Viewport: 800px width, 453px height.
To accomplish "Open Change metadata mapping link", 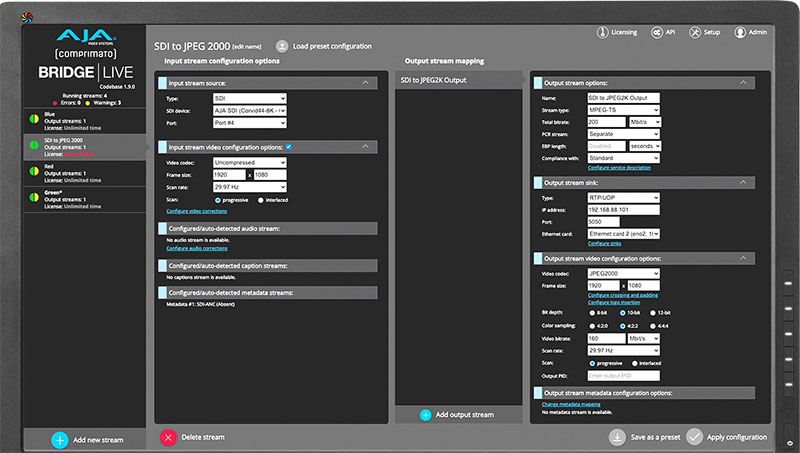I will point(571,405).
